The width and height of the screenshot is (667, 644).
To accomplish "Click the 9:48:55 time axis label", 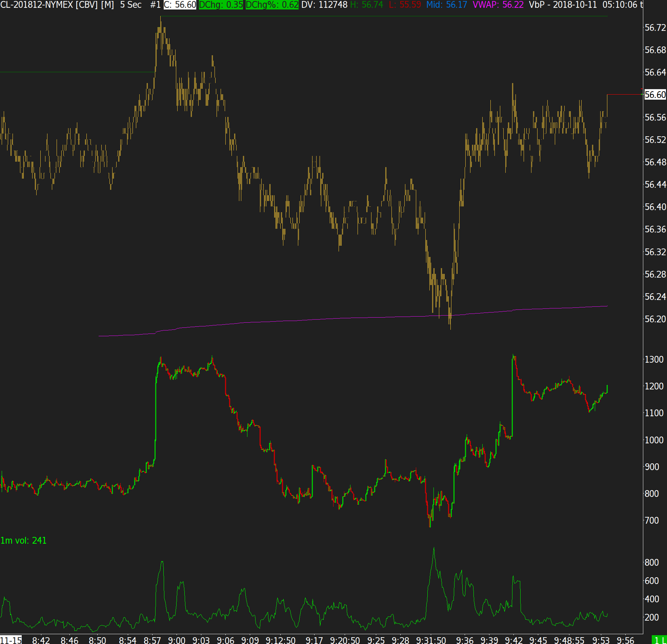I will (x=569, y=640).
